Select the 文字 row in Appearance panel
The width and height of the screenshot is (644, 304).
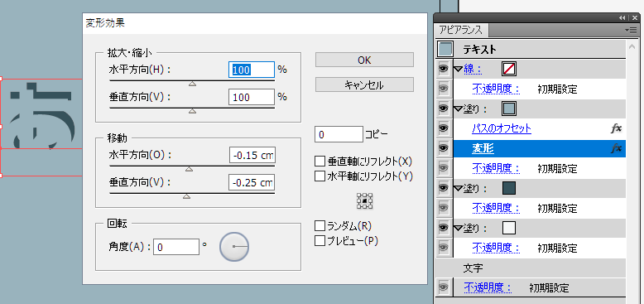pos(531,268)
